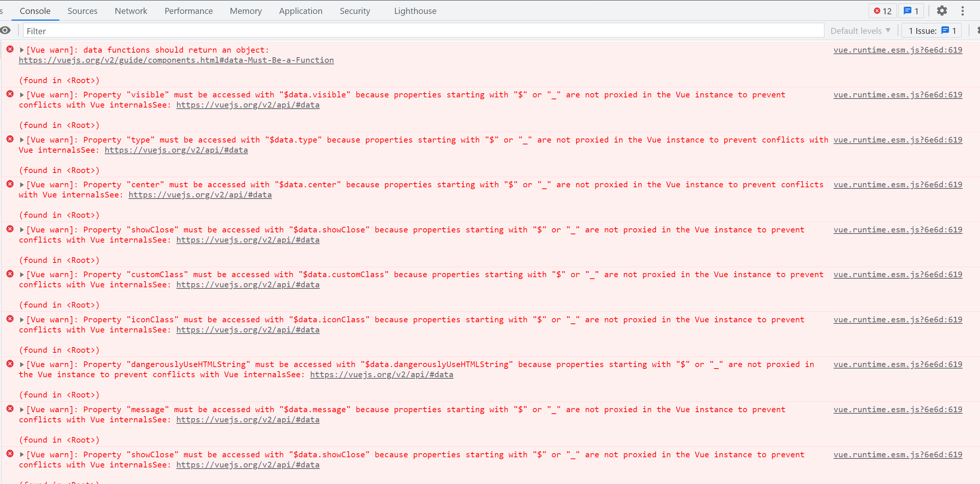
Task: Click the error icon beside the "visible" warning
Action: [x=10, y=94]
